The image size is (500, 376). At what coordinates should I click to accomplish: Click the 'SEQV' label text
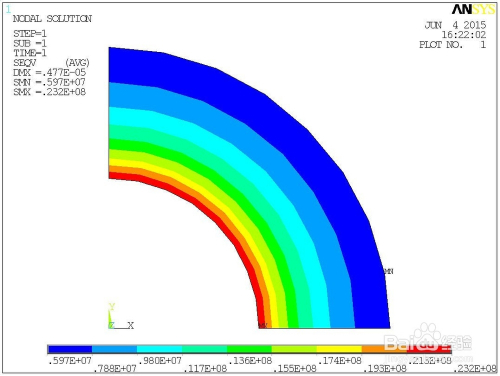(24, 63)
